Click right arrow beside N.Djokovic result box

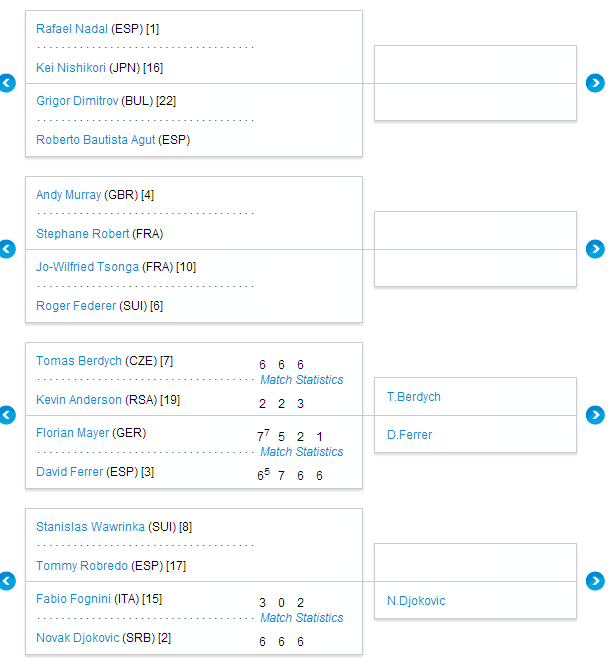(x=594, y=581)
